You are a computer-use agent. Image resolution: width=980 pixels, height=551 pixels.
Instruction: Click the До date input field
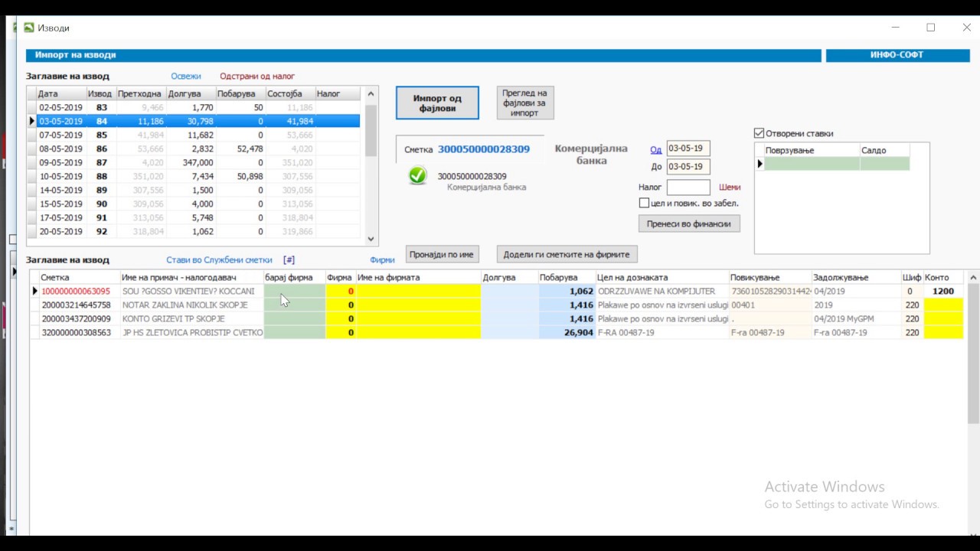[688, 167]
